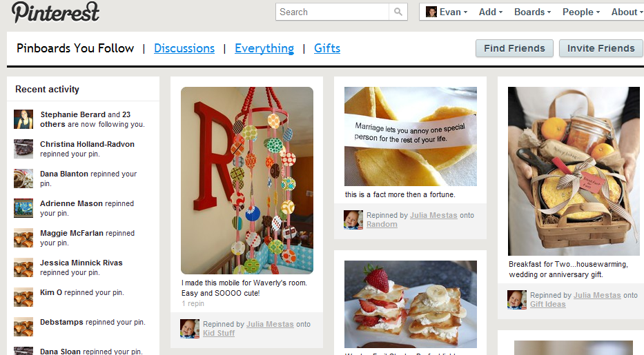The image size is (644, 355).
Task: Click the Invite Friends button
Action: tap(601, 48)
